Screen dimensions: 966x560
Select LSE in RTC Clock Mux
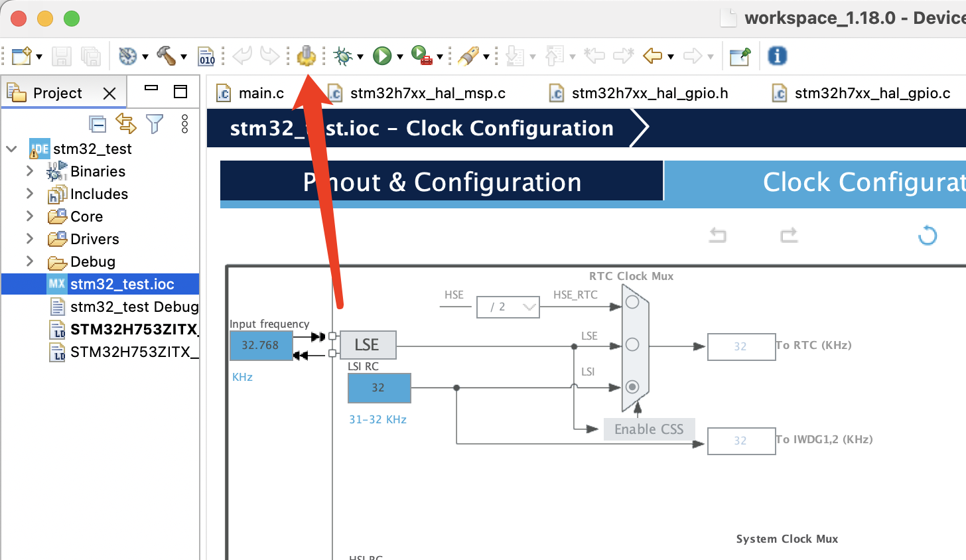point(632,344)
